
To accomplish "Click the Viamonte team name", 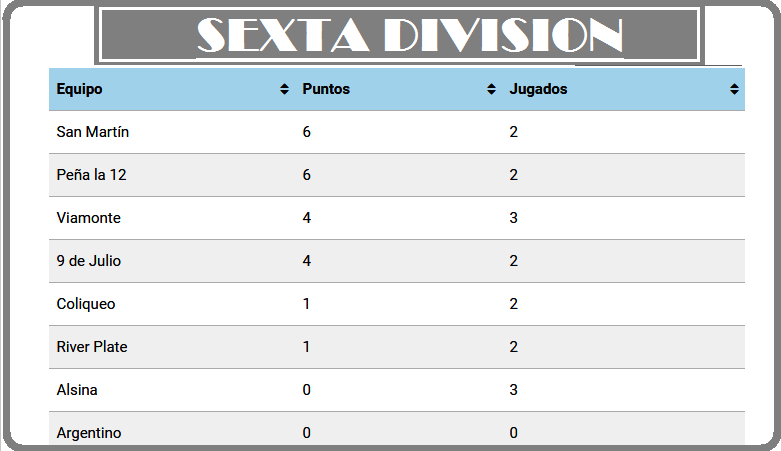I will 89,218.
